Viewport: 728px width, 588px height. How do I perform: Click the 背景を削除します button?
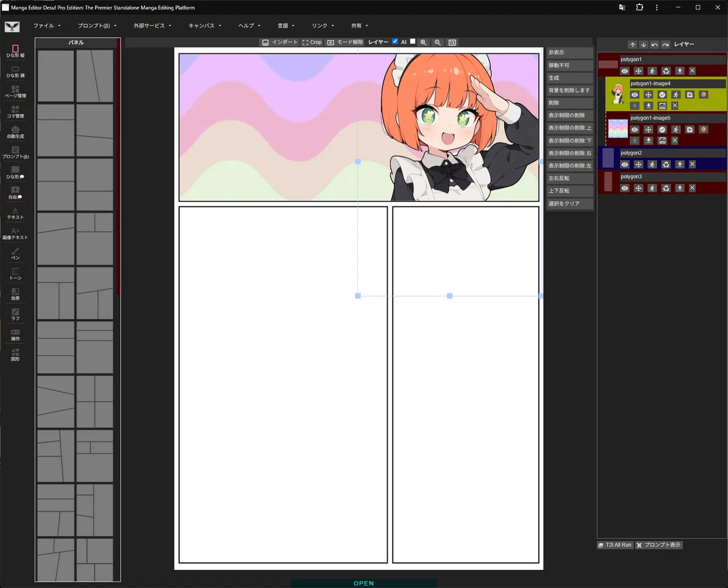pos(570,90)
